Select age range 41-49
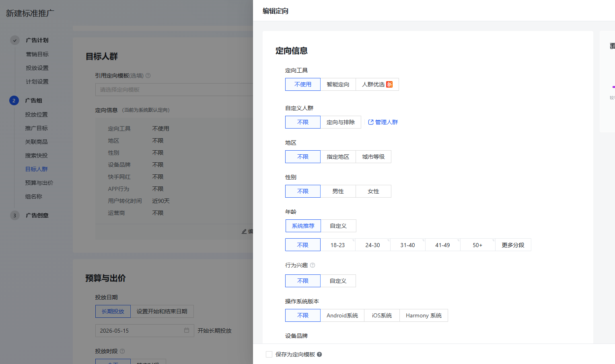This screenshot has width=615, height=364. click(x=442, y=245)
